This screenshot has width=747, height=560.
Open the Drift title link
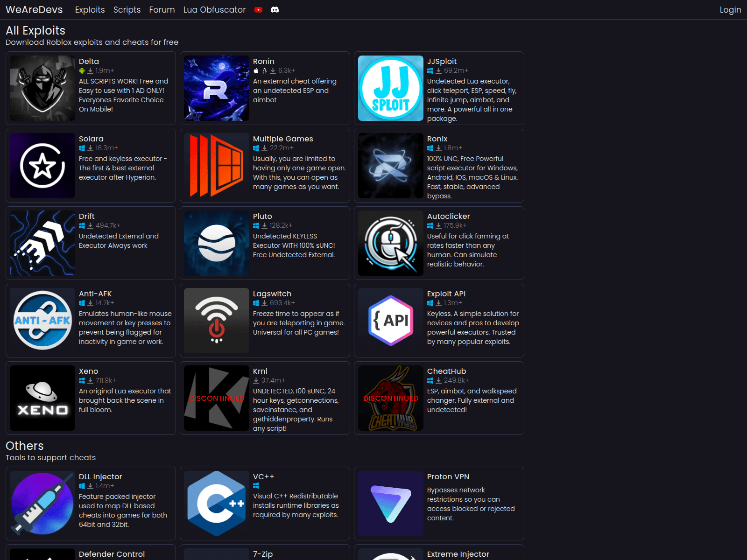click(x=86, y=216)
